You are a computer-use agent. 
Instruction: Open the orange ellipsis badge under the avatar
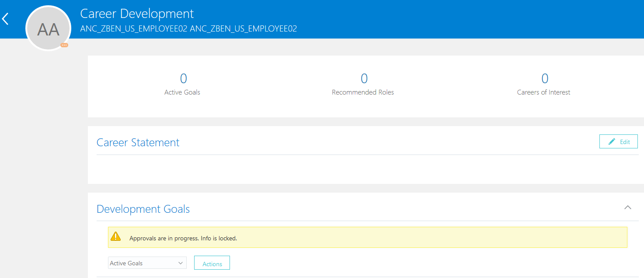pyautogui.click(x=64, y=45)
